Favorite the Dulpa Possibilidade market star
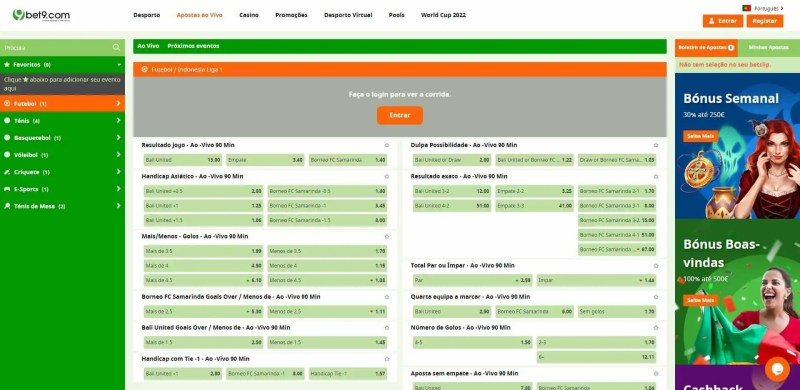 656,145
